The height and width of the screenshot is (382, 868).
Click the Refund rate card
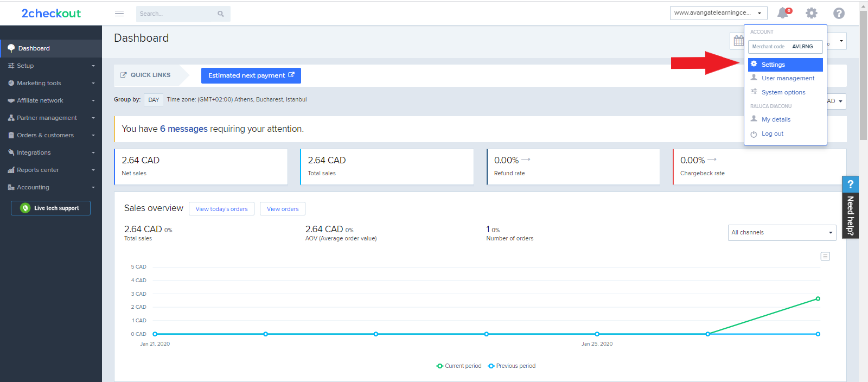(x=573, y=167)
